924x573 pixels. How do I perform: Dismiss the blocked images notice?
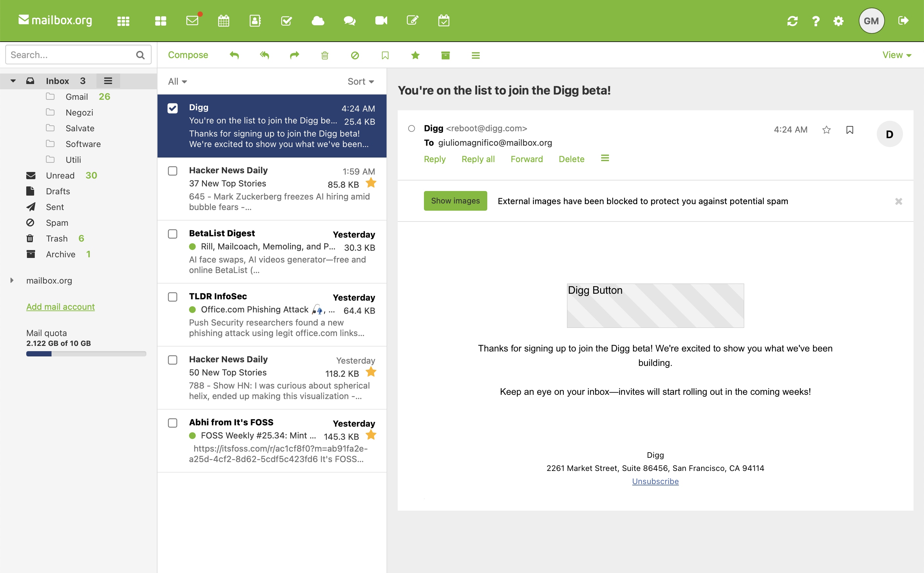click(x=899, y=201)
